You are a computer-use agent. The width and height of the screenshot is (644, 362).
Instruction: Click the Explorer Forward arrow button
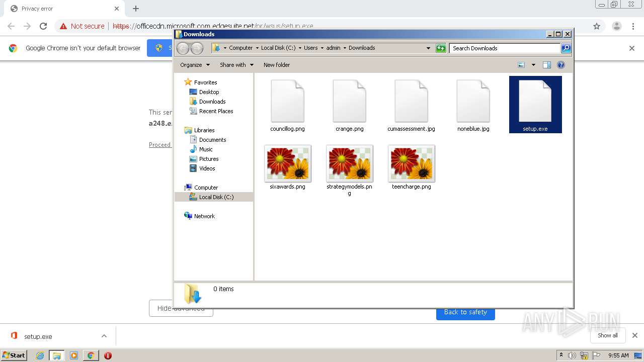click(x=197, y=48)
